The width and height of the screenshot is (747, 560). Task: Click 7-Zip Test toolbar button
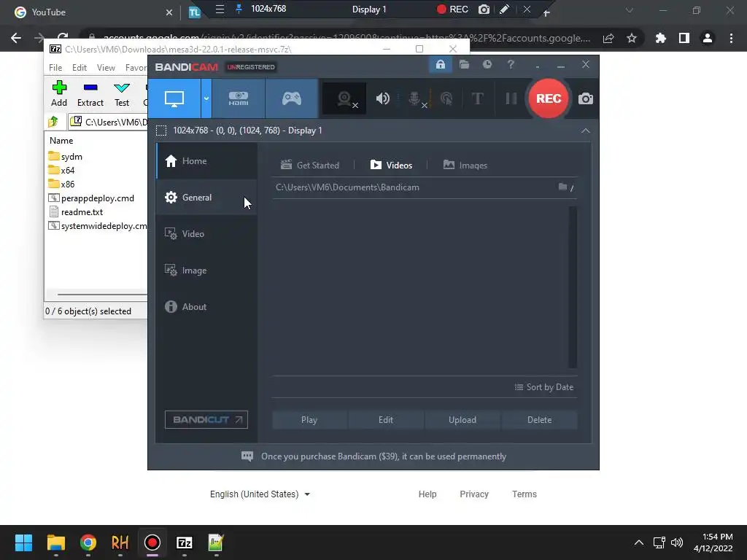pyautogui.click(x=122, y=94)
